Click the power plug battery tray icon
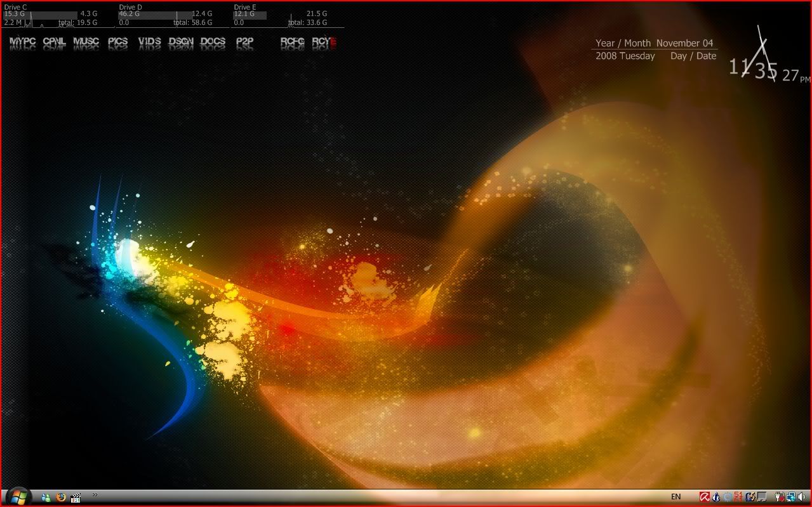This screenshot has height=507, width=812. (779, 497)
